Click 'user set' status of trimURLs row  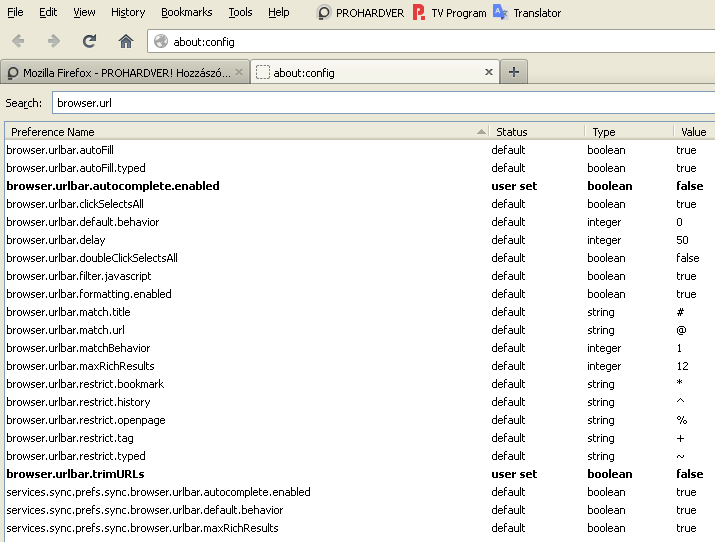(514, 474)
